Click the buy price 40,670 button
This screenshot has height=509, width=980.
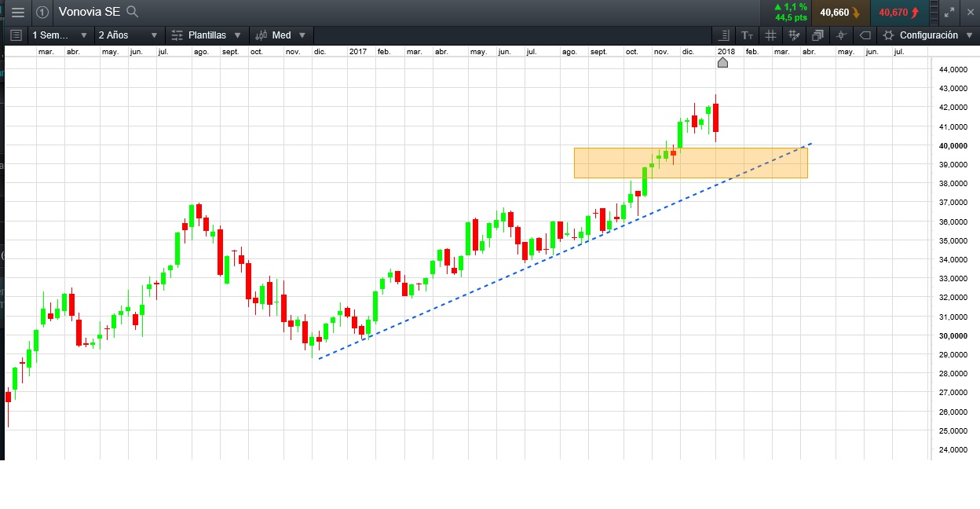pyautogui.click(x=900, y=12)
